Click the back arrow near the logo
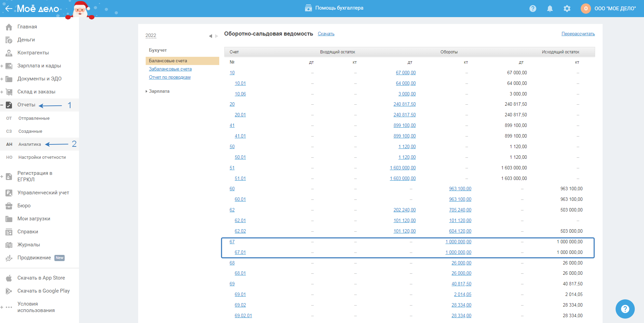644x323 pixels. point(9,9)
